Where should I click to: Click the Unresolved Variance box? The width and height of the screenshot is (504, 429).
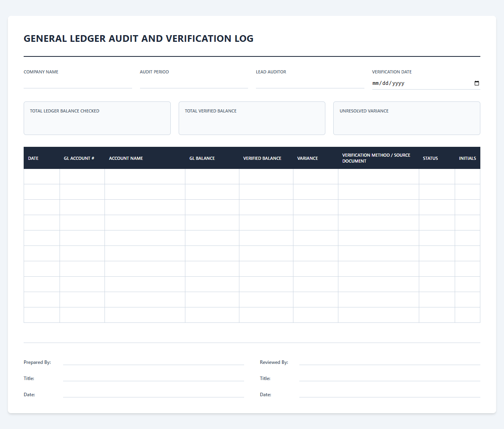(x=407, y=118)
